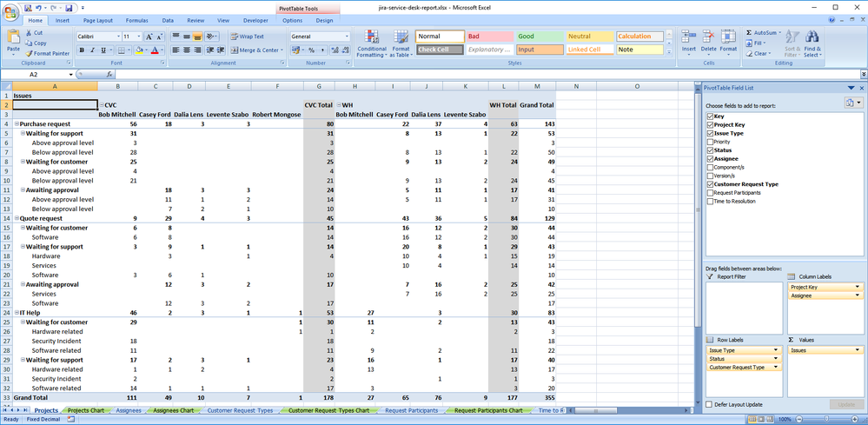Toggle Italic formatting
868x425 pixels.
[x=92, y=50]
